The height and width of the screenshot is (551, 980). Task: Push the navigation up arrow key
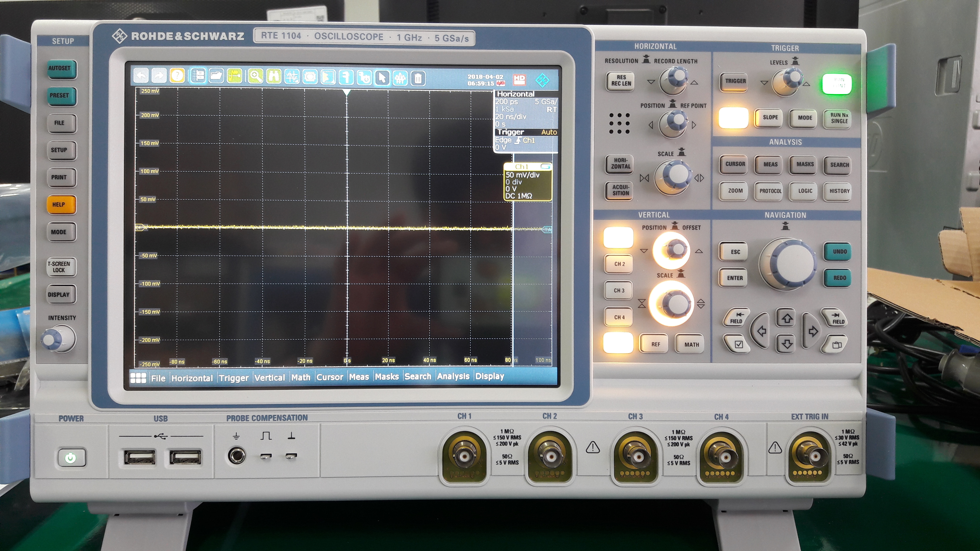pos(786,318)
